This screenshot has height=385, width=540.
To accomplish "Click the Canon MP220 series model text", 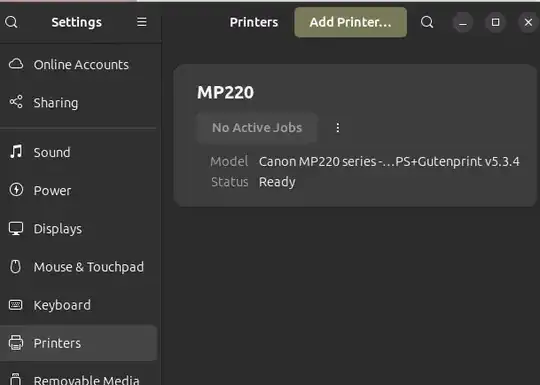I will (x=389, y=162).
